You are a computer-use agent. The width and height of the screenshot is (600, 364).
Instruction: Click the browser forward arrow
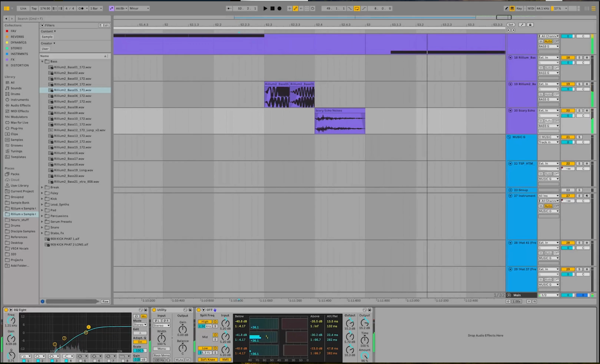[12, 19]
